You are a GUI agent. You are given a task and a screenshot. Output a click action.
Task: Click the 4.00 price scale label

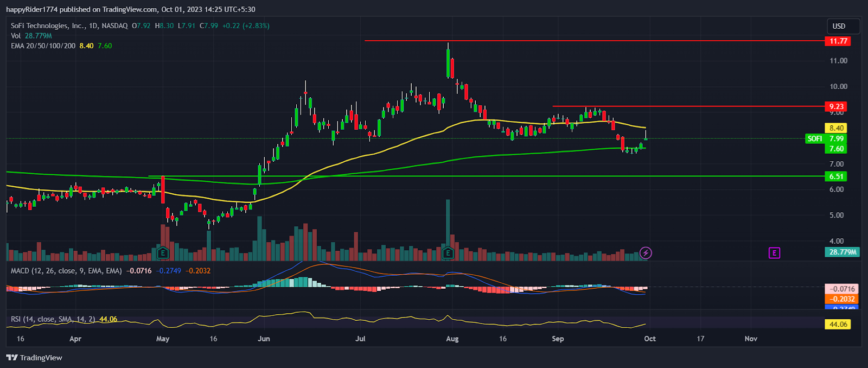pyautogui.click(x=837, y=241)
